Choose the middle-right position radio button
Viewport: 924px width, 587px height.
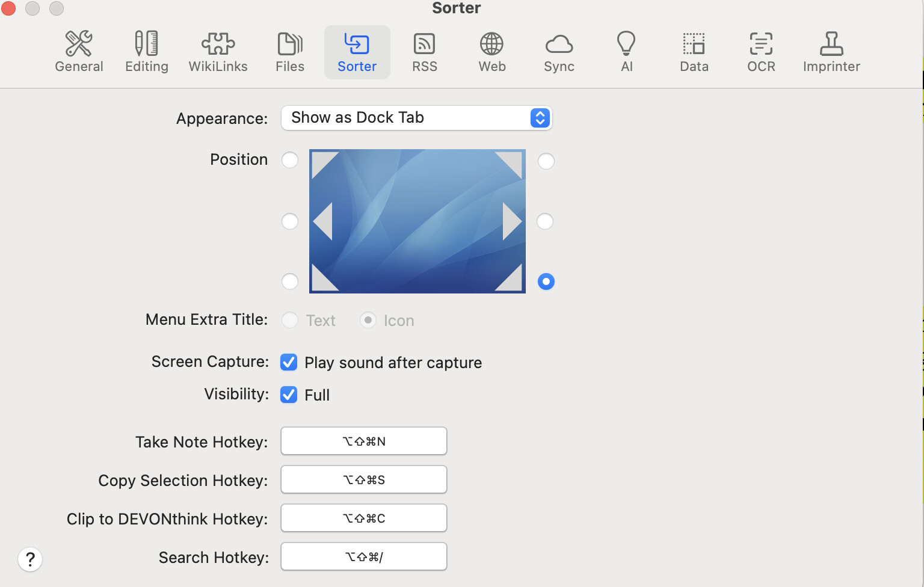click(x=545, y=221)
